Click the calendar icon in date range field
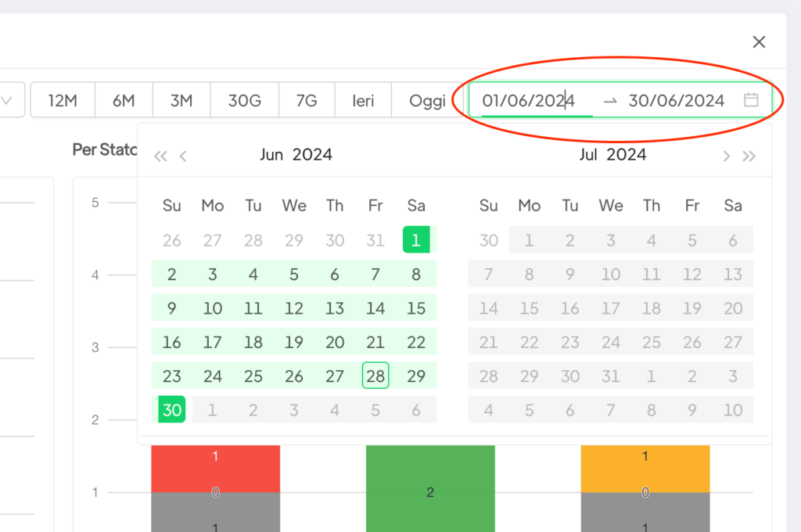This screenshot has height=532, width=801. coord(751,100)
